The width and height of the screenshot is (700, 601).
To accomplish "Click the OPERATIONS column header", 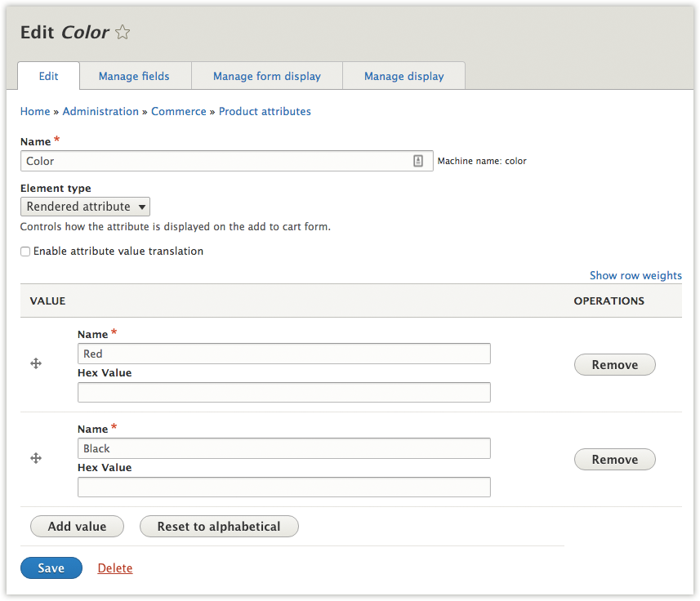I will click(x=609, y=300).
